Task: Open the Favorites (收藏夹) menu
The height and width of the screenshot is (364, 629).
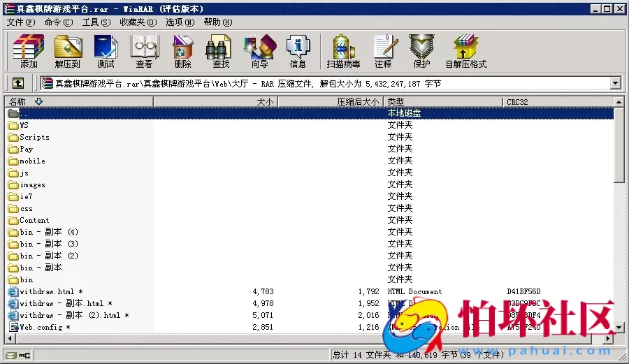Action: tap(138, 22)
